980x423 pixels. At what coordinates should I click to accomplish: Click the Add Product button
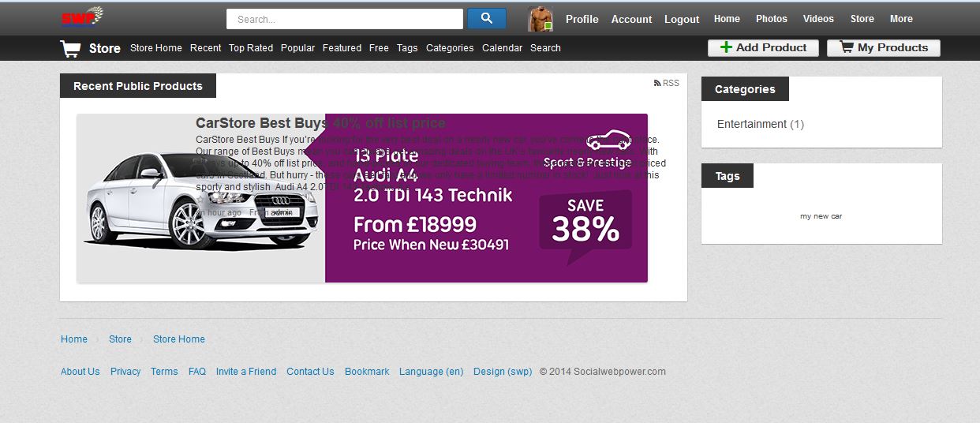762,48
